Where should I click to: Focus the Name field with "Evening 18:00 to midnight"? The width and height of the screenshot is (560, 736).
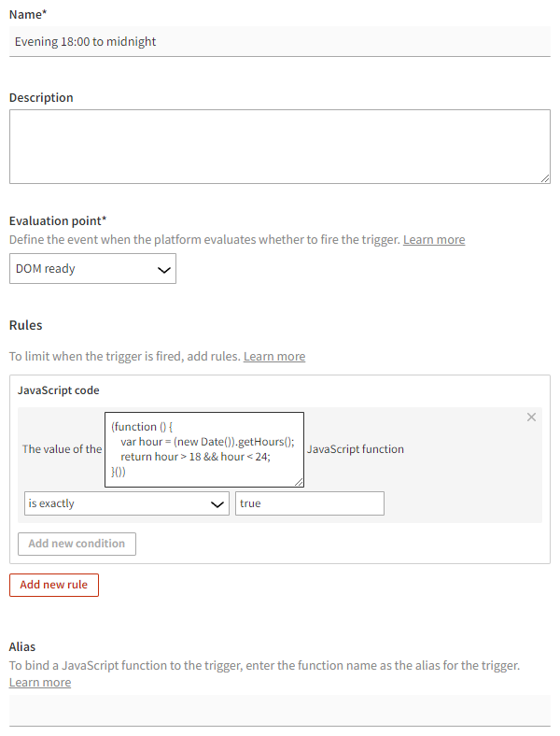pos(280,41)
